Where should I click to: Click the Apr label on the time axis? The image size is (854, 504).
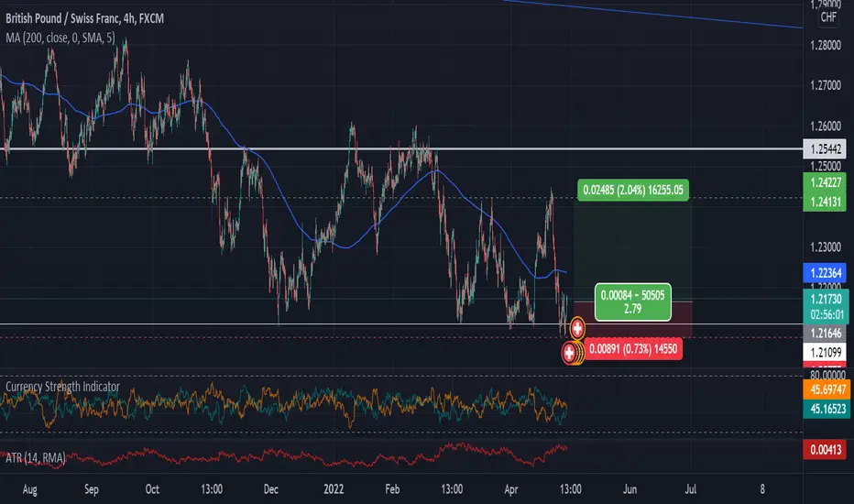point(511,489)
